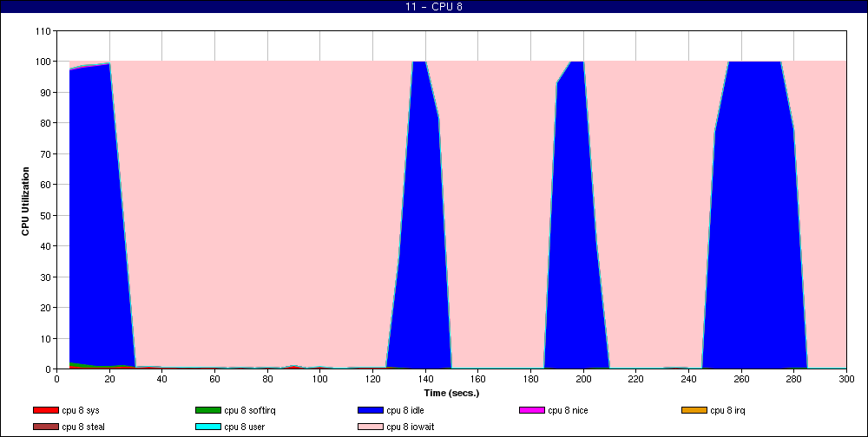Click the blue idle plateau near 265 seconds

[754, 216]
